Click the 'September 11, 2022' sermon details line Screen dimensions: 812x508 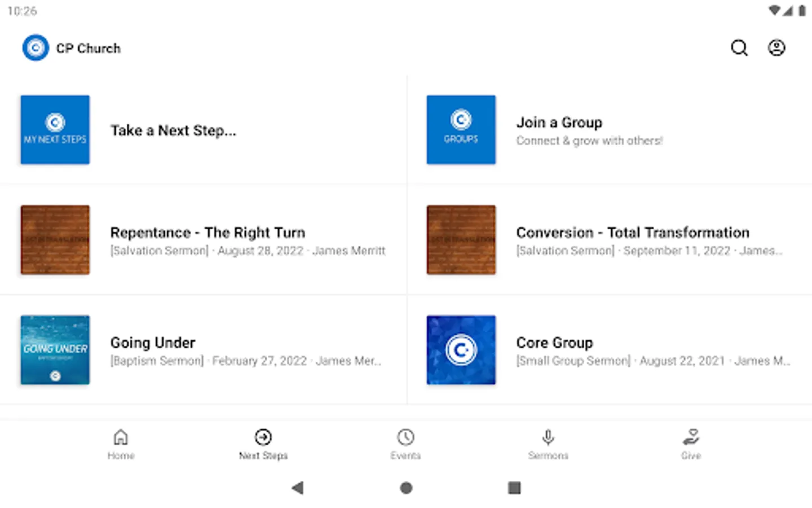point(650,251)
